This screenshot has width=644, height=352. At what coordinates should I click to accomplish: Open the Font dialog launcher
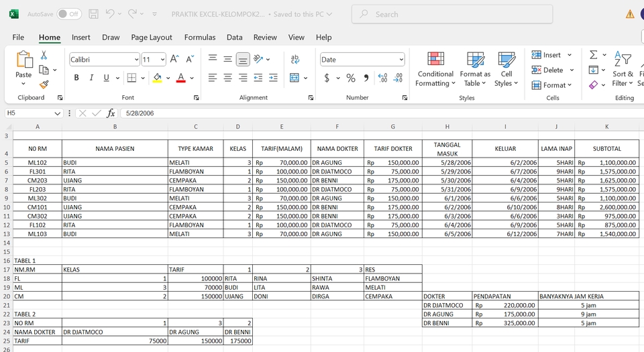tap(197, 98)
